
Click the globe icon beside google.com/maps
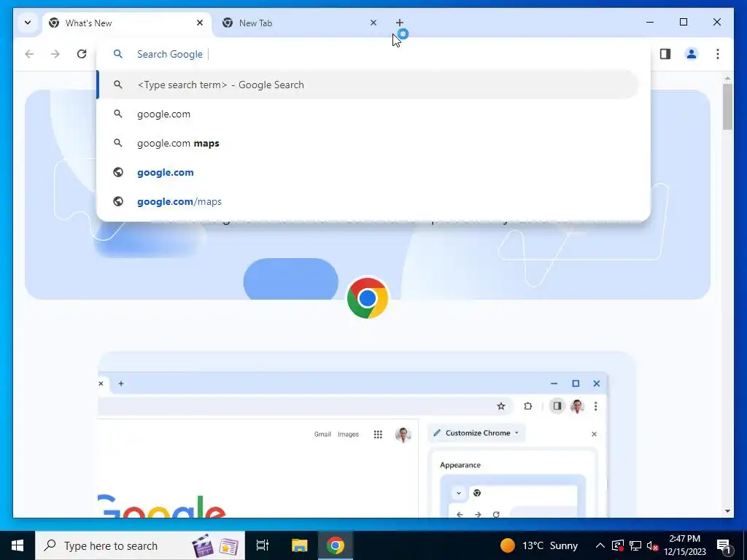click(118, 201)
